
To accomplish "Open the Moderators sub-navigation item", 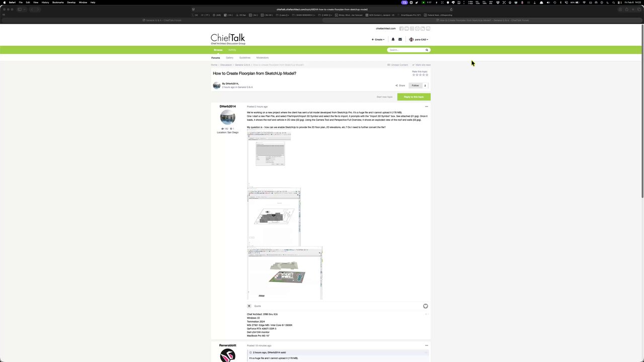I will 262,58.
